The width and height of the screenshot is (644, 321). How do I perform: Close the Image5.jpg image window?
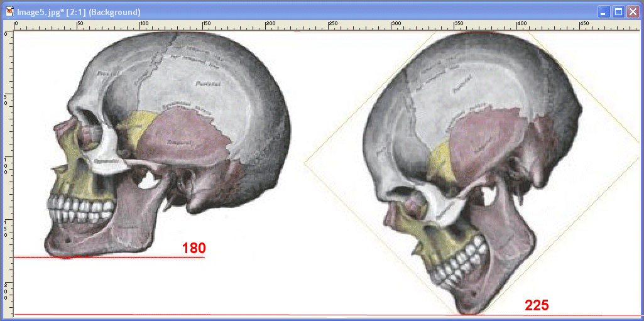click(633, 11)
